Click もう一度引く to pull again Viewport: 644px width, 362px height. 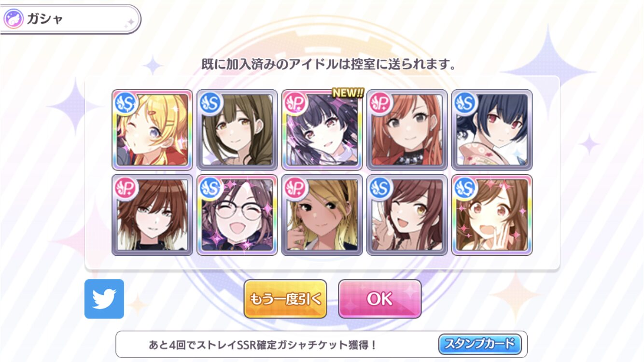(285, 299)
